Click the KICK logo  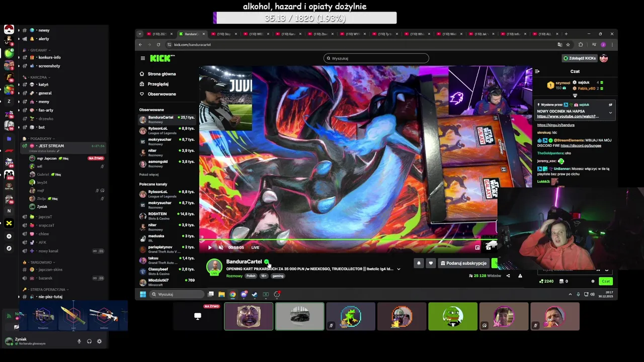coord(160,58)
